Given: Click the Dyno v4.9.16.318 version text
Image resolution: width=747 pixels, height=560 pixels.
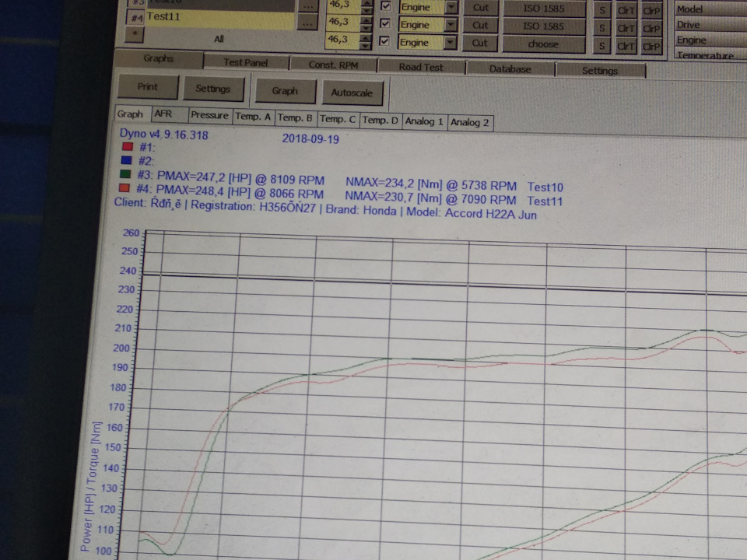Looking at the screenshot, I should pos(164,135).
